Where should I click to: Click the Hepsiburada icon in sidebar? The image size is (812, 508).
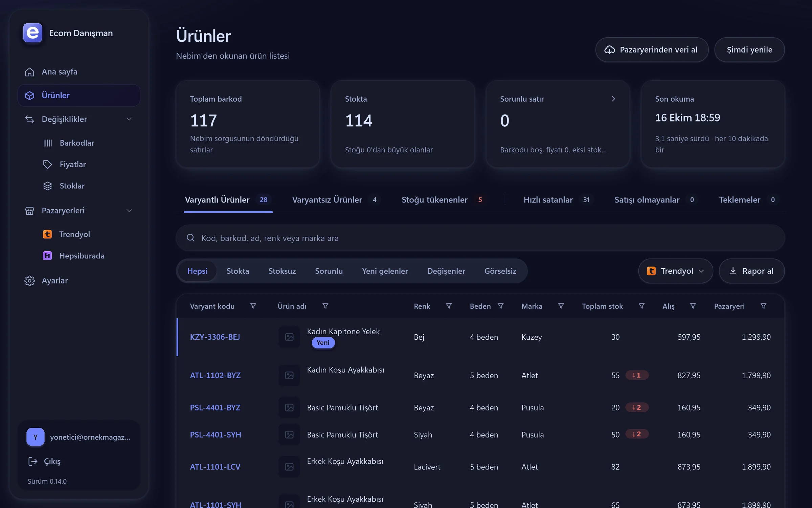(47, 256)
